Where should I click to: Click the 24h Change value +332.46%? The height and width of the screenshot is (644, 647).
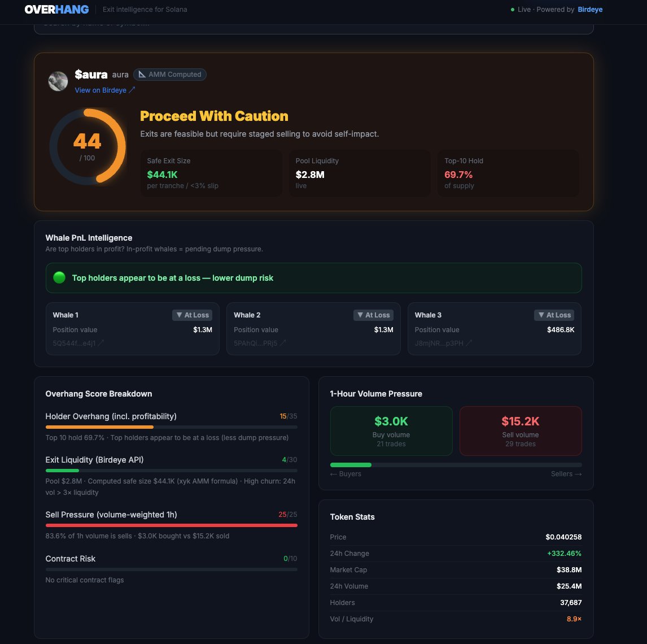click(565, 553)
